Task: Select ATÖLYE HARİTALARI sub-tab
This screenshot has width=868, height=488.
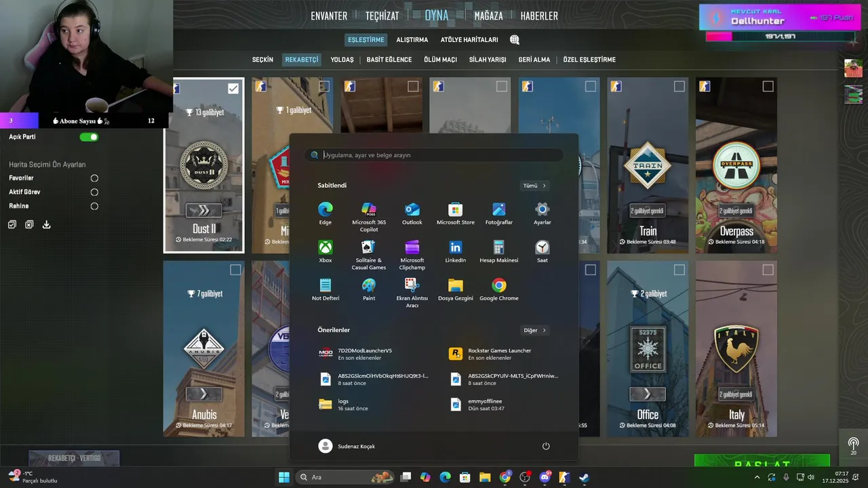Action: tap(469, 40)
